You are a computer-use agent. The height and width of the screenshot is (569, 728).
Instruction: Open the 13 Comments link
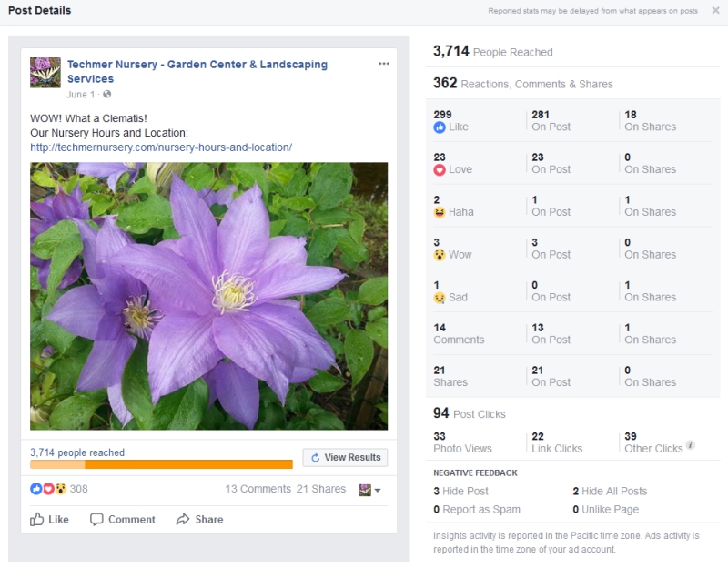pos(258,489)
